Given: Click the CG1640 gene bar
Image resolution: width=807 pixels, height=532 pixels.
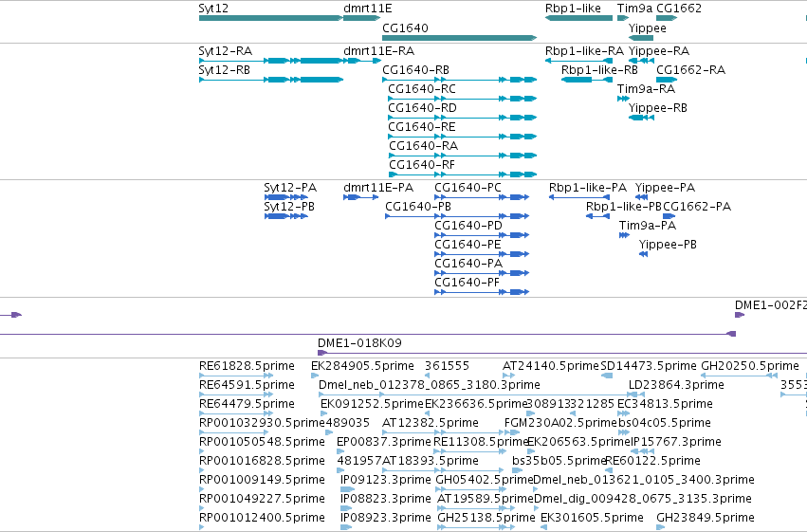Looking at the screenshot, I should 460,38.
